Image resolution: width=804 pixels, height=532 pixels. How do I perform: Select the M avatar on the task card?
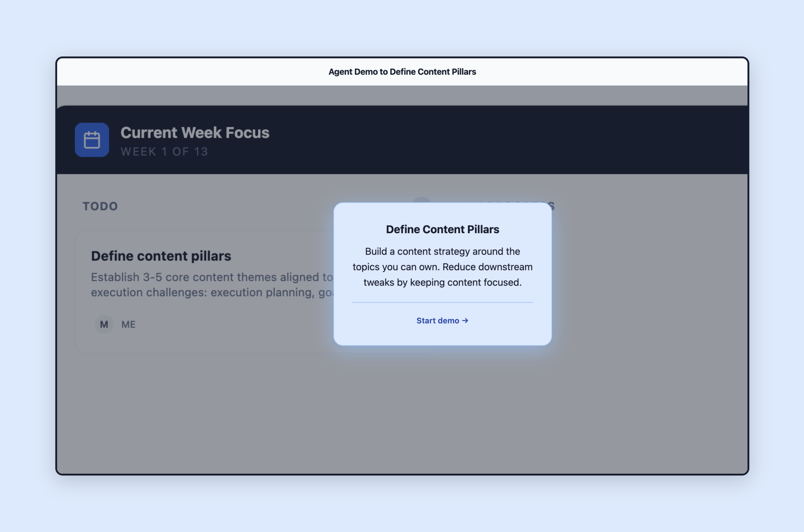[x=104, y=324]
